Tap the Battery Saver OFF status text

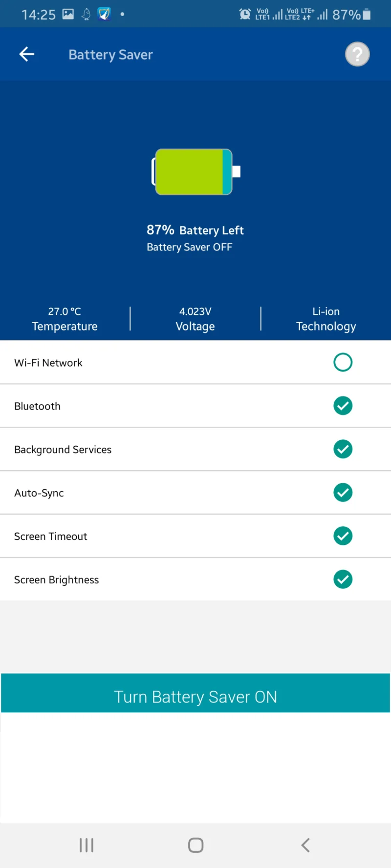190,247
